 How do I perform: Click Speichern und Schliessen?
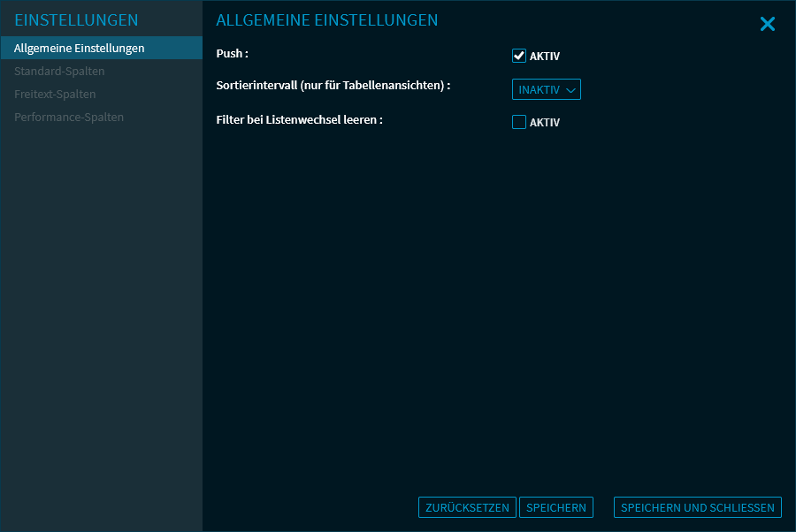tap(697, 507)
